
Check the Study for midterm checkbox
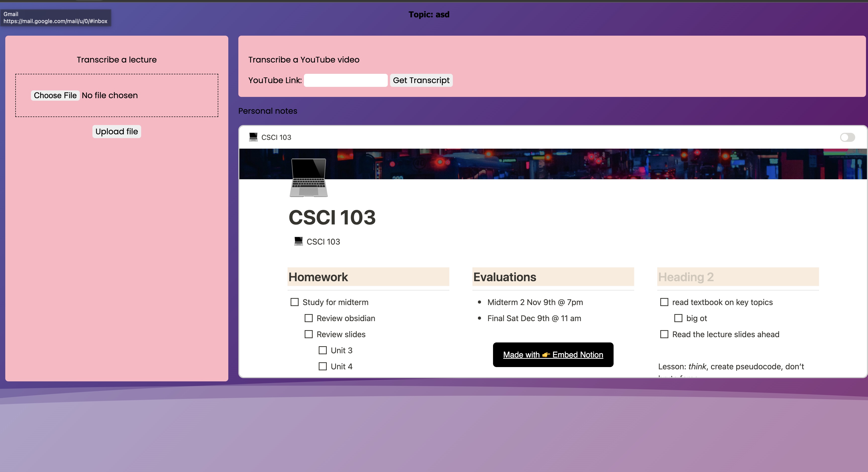[295, 302]
